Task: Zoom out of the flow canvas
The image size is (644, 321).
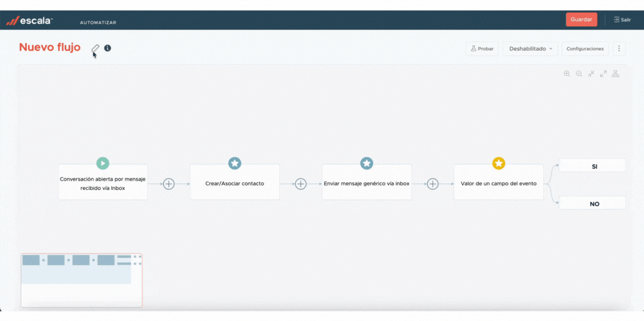Action: point(579,74)
